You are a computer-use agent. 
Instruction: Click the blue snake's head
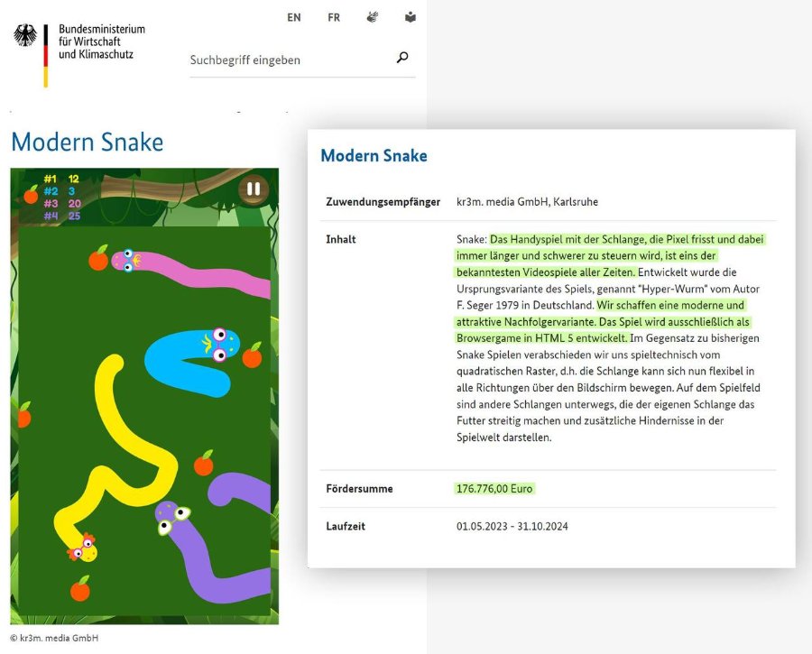221,345
